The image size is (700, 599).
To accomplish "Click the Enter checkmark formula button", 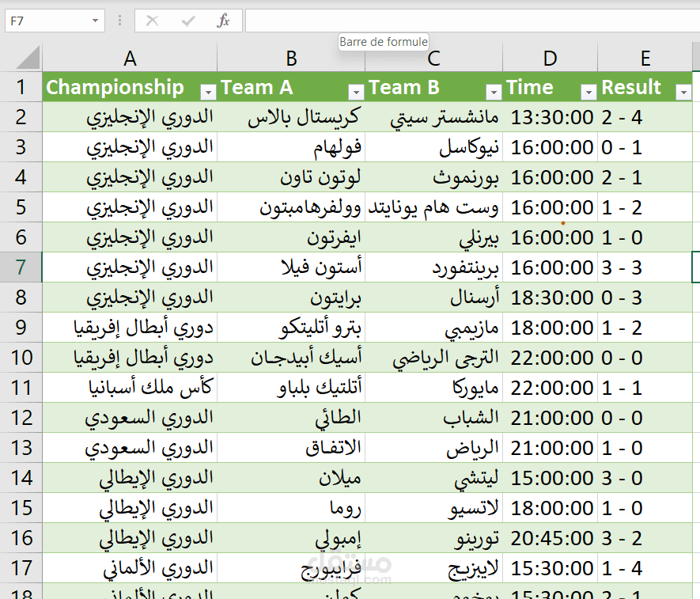I will click(x=188, y=21).
